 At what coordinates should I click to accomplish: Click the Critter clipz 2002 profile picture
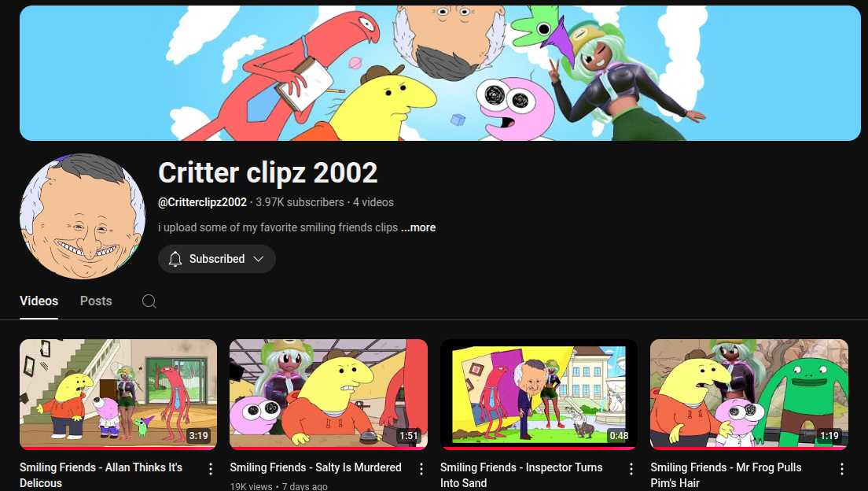[x=83, y=216]
